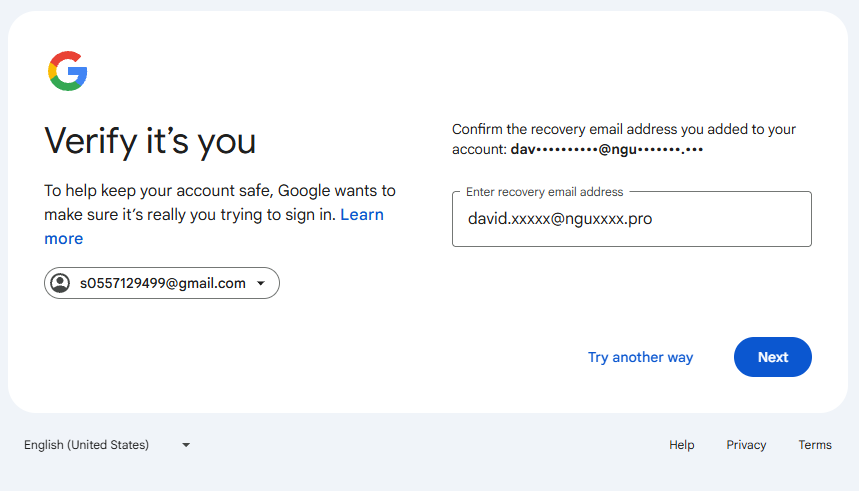Click the language selector dropdown arrow

[x=186, y=445]
